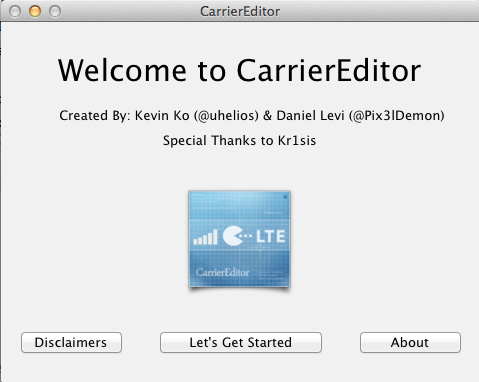Click the Pac-Man icon in the logo
The height and width of the screenshot is (382, 479).
(232, 236)
